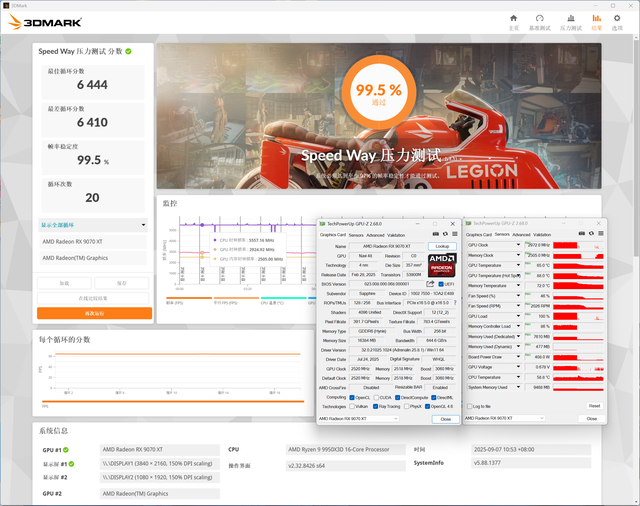640x506 pixels.
Task: Switch to Advanced tab in the right GPU-Z window
Action: click(x=521, y=235)
